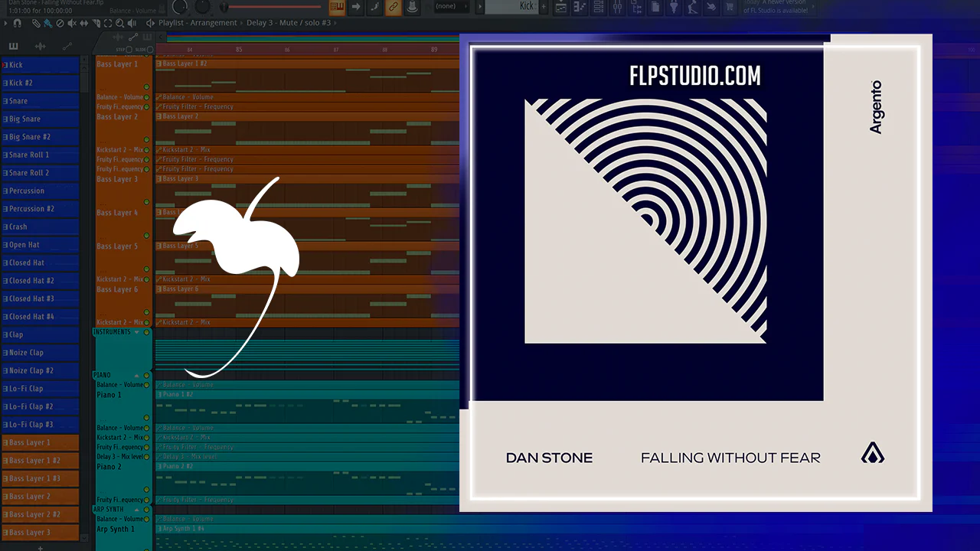980x551 pixels.
Task: Open the online shop cart icon
Action: pyautogui.click(x=730, y=7)
